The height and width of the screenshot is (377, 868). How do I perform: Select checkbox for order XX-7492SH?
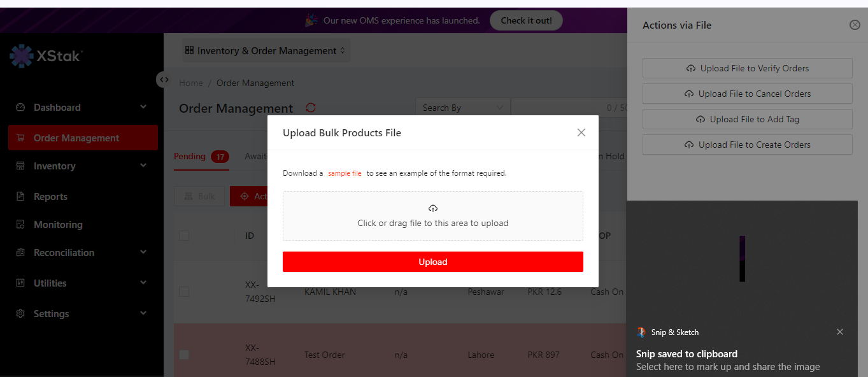(x=184, y=292)
